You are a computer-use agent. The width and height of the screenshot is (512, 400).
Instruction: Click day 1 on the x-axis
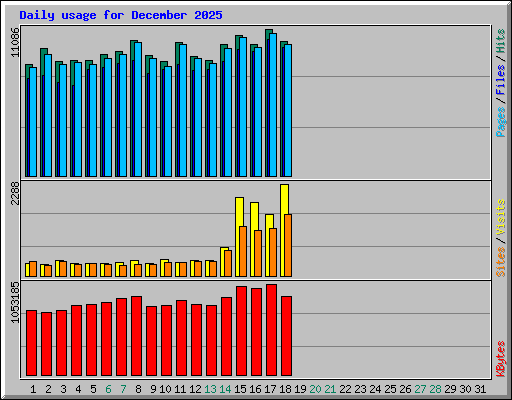tap(33, 389)
